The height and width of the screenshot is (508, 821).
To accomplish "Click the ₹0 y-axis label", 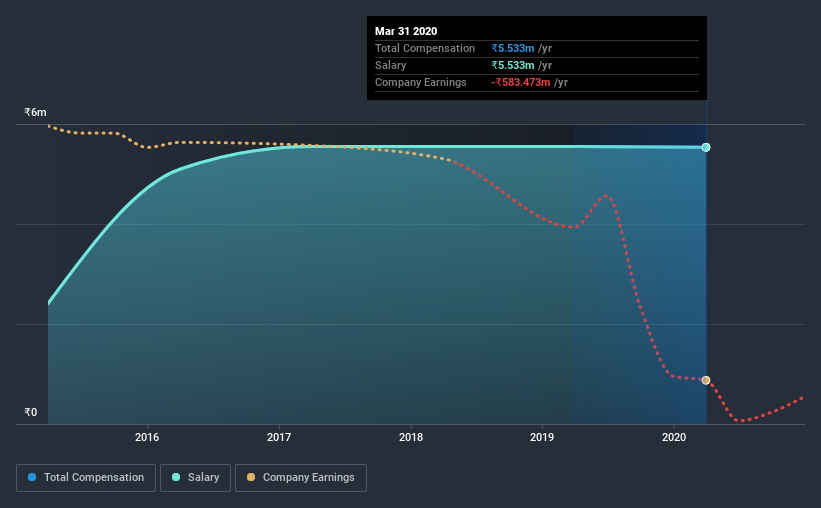I will point(31,412).
